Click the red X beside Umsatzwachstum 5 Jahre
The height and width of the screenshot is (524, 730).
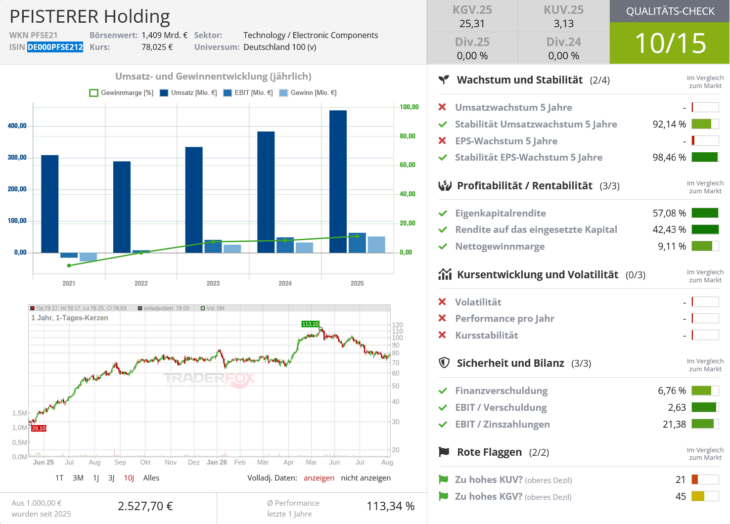(x=442, y=107)
